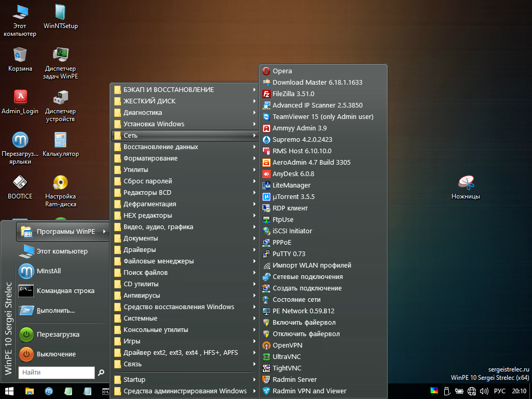The width and height of the screenshot is (532, 399).
Task: Click the Windows Start button
Action: click(9, 391)
